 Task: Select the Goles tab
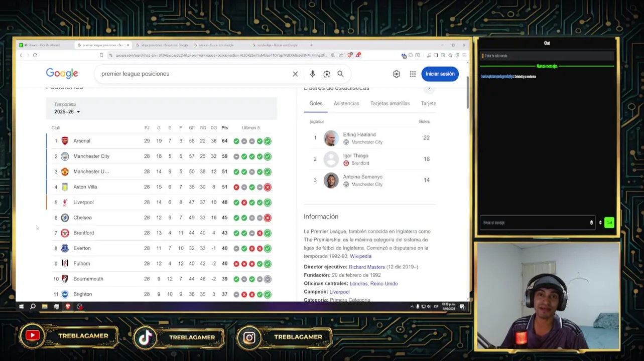[x=316, y=103]
